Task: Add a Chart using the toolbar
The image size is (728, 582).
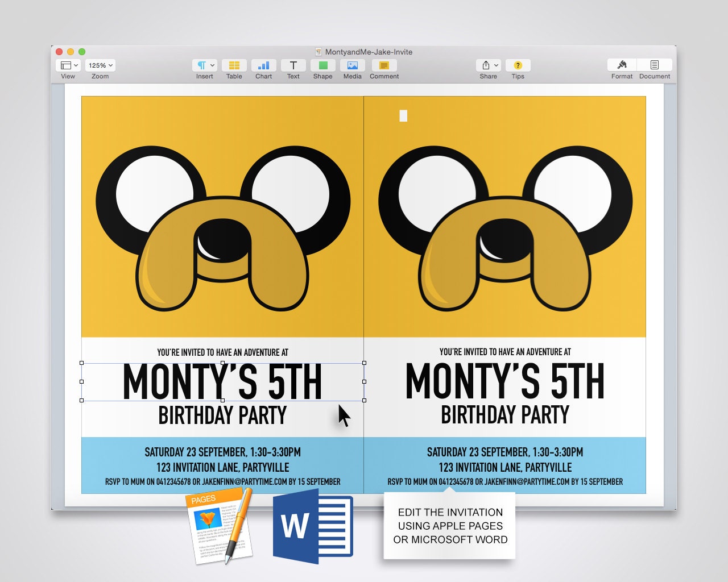Action: click(263, 65)
